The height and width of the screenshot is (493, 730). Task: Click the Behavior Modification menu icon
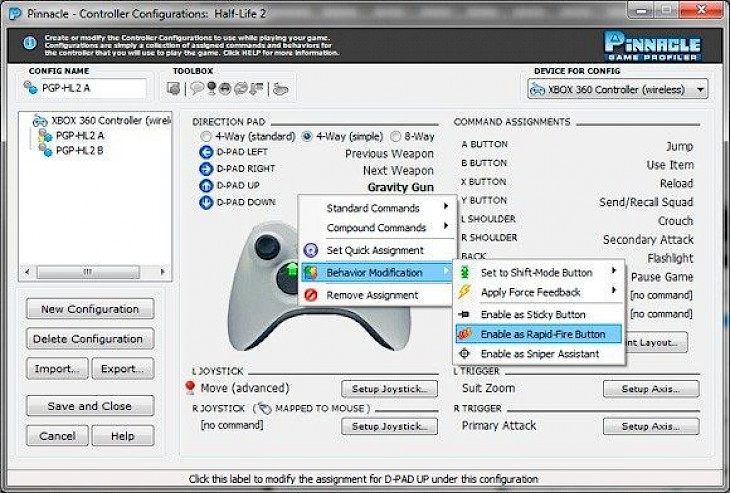point(311,273)
